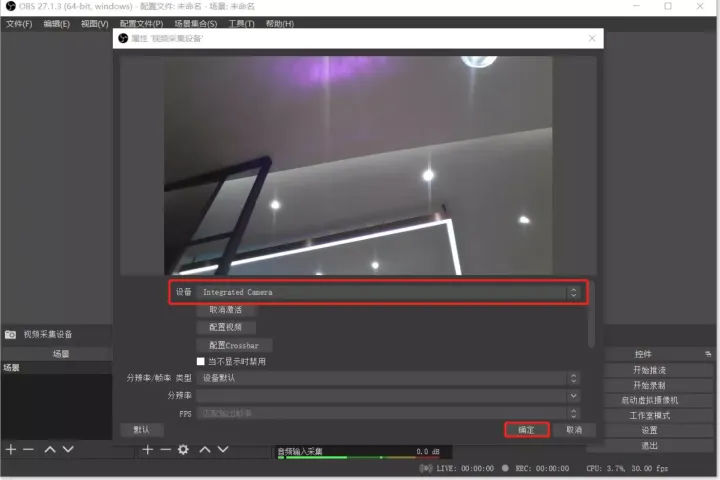Click the 默认 defaults button
The height and width of the screenshot is (480, 720).
(141, 430)
